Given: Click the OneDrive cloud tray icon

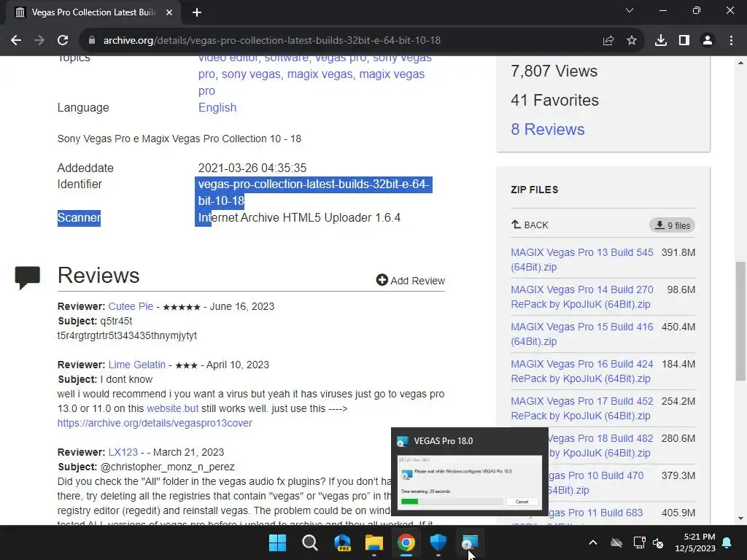Looking at the screenshot, I should (x=616, y=542).
